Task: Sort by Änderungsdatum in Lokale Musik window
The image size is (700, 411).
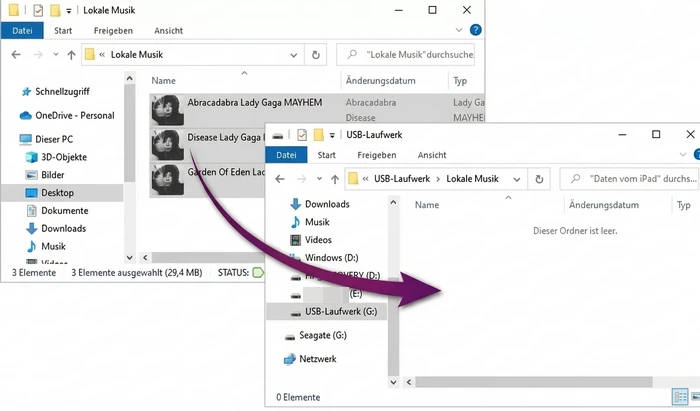Action: pyautogui.click(x=380, y=81)
